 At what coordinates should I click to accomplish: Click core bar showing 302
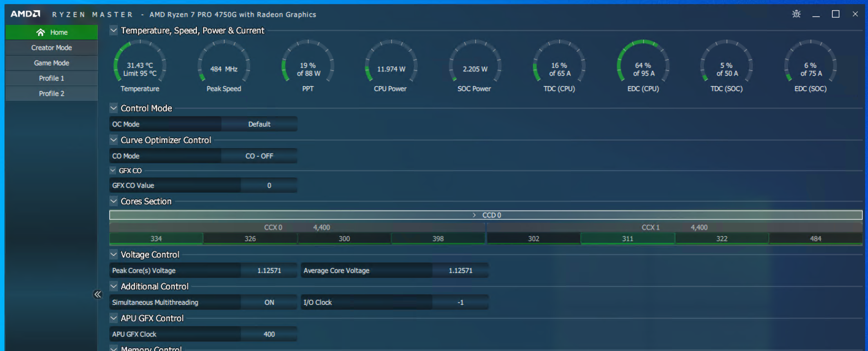coord(533,238)
